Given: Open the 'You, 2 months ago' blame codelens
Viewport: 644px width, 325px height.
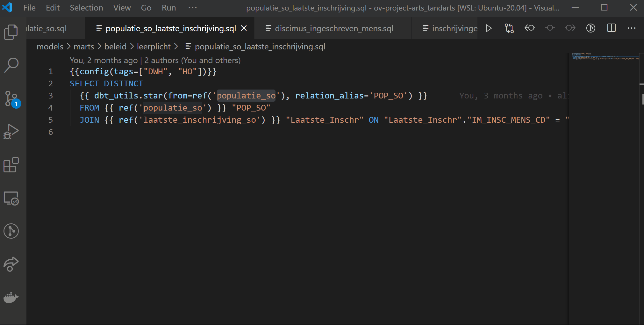Looking at the screenshot, I should tap(104, 60).
